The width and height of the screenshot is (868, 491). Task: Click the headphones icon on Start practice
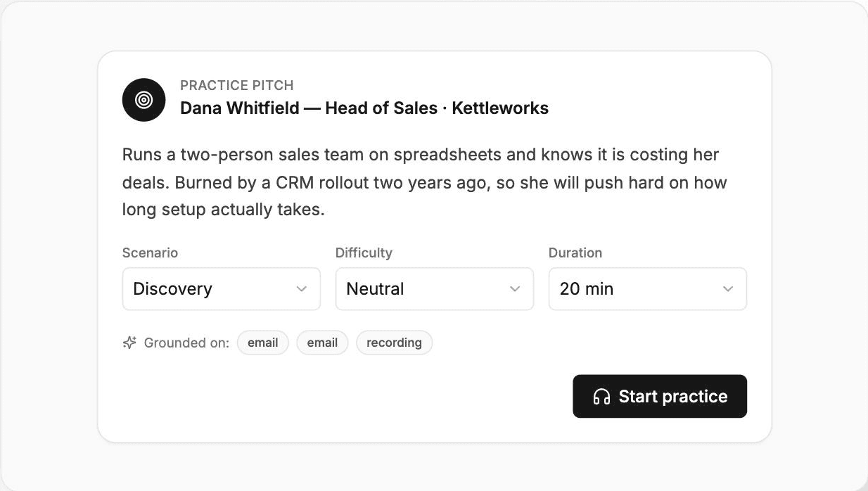pyautogui.click(x=601, y=397)
